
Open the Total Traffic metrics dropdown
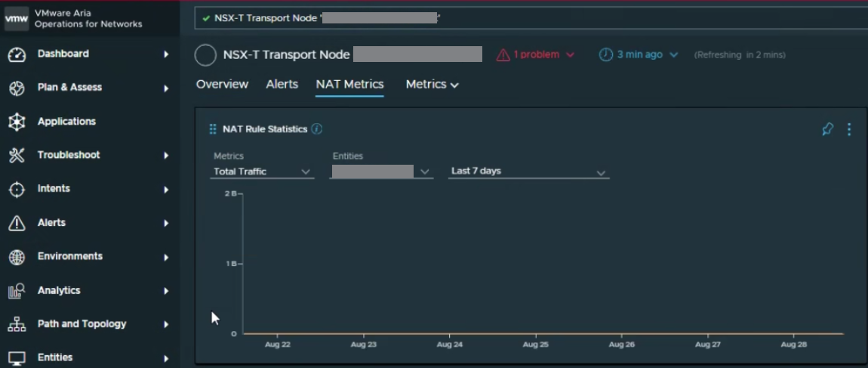[x=263, y=172]
